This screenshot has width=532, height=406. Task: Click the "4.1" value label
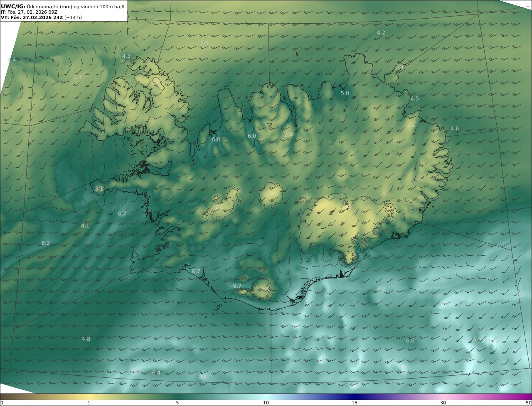85,225
